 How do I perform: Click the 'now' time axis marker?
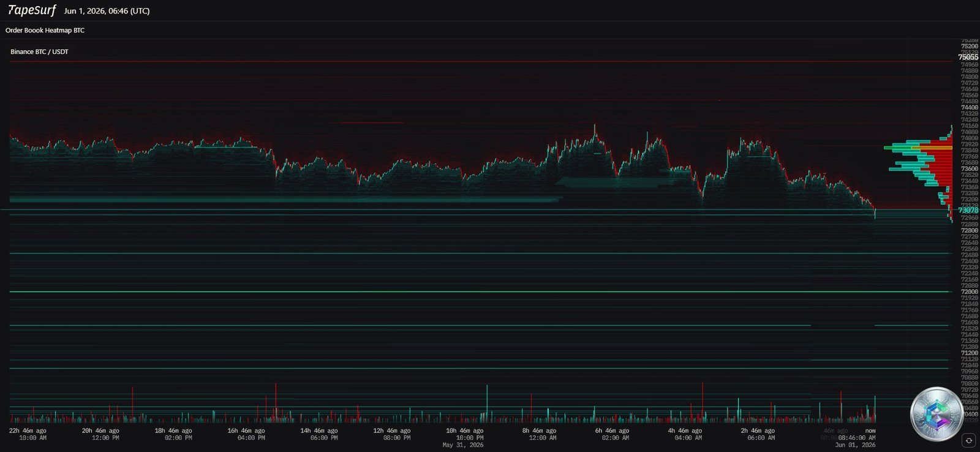(x=870, y=431)
